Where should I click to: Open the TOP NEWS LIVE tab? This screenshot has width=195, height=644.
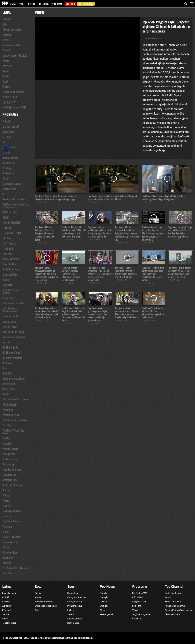86,4
